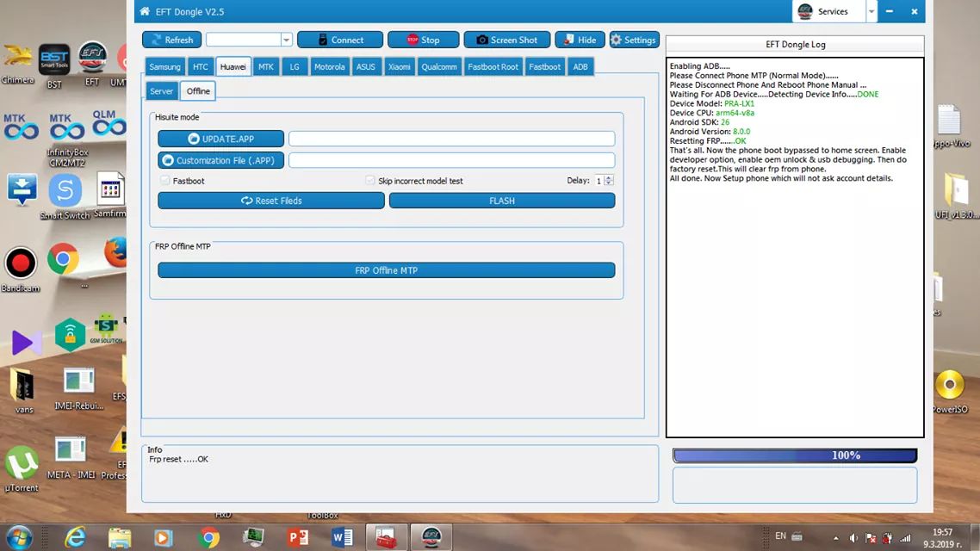
Task: Click the Hide button
Action: tap(580, 40)
